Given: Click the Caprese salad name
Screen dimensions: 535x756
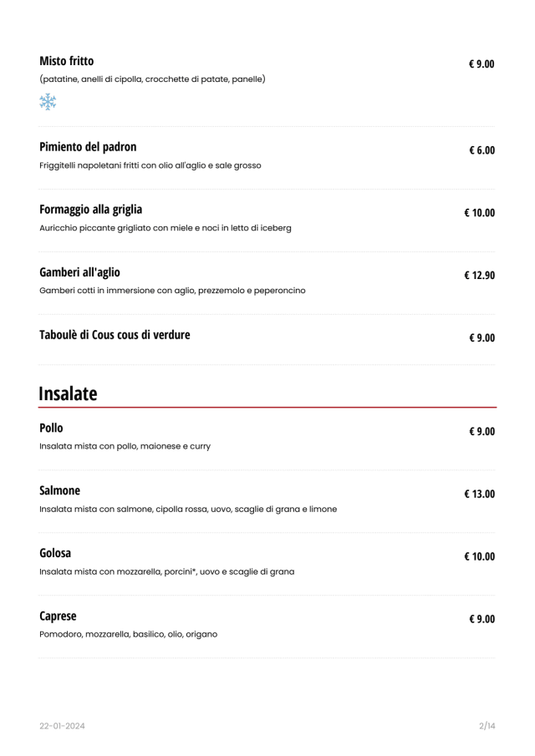Looking at the screenshot, I should [58, 616].
